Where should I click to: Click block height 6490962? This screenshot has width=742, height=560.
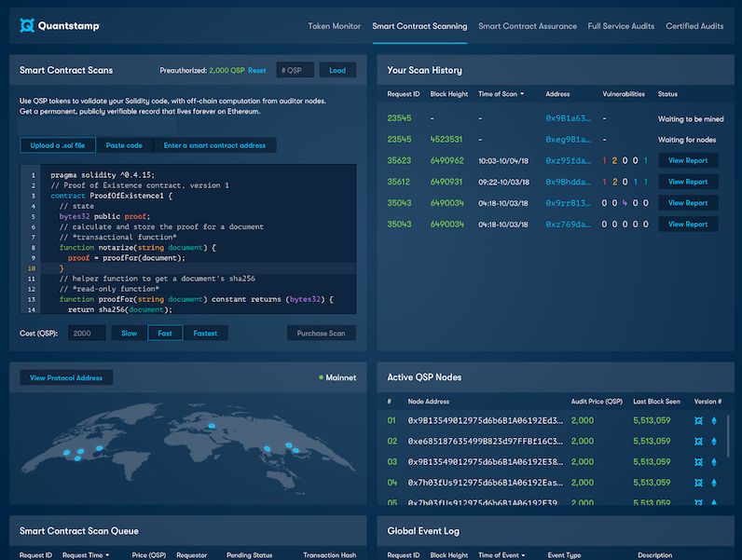point(447,161)
